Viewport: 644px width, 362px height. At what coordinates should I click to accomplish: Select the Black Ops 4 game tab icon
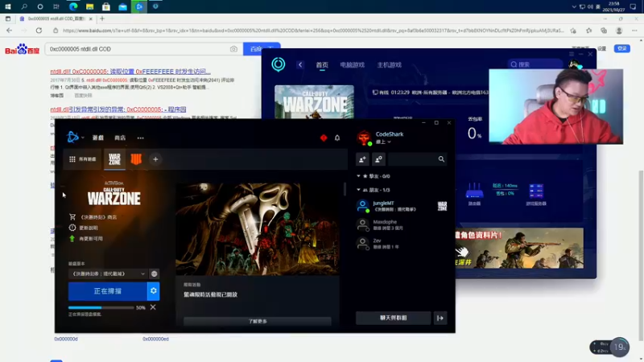tap(136, 158)
